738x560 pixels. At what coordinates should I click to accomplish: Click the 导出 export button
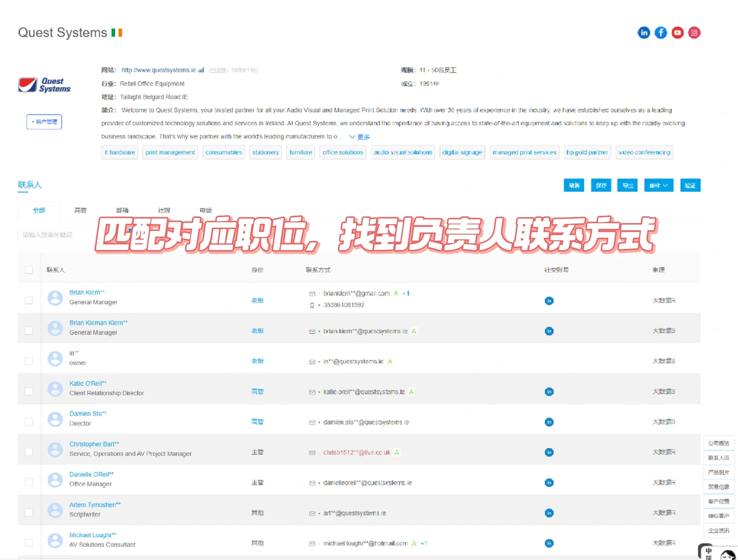(x=627, y=185)
